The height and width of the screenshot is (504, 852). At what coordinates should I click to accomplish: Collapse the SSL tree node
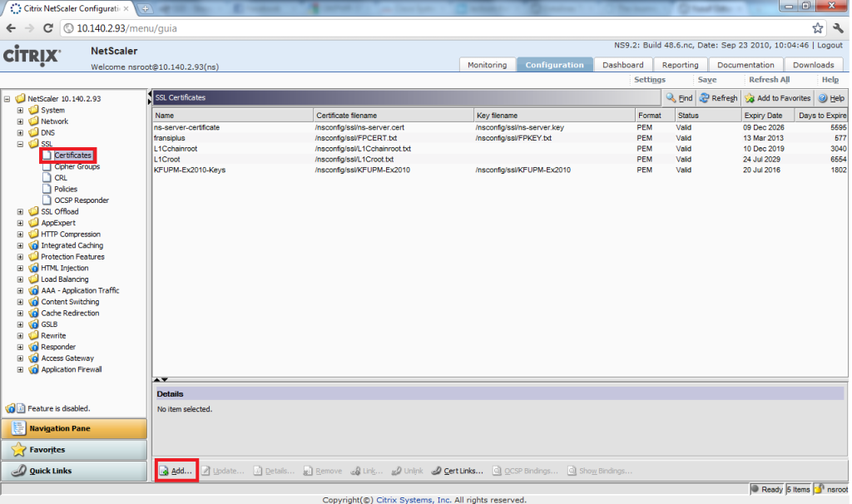tap(20, 144)
